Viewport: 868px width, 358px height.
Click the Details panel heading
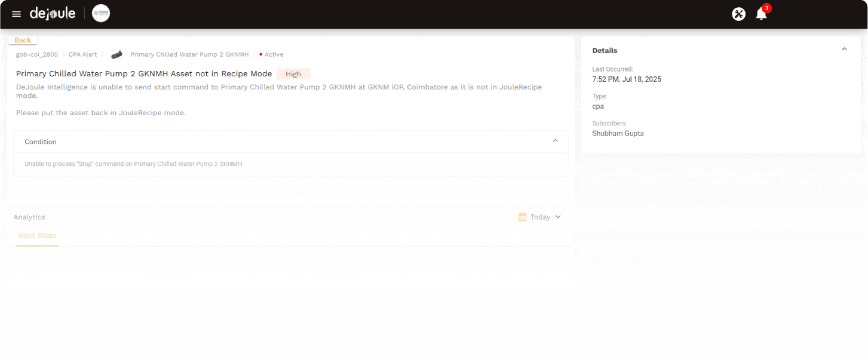pyautogui.click(x=605, y=50)
